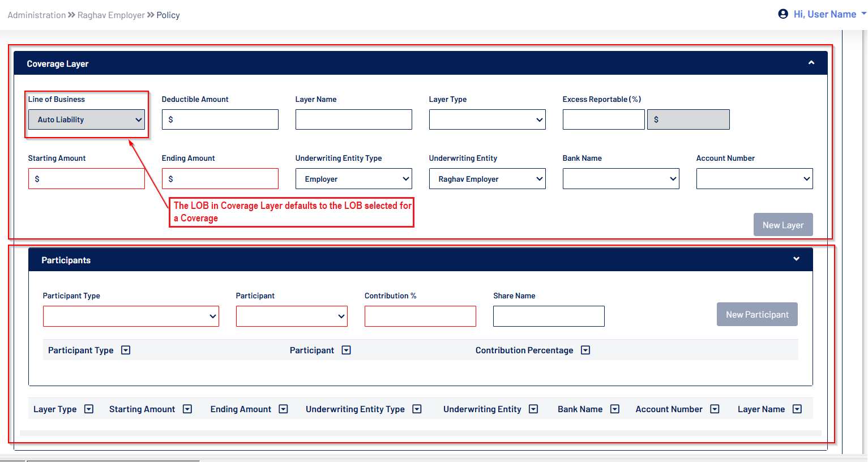Expand the Participants panel chevron
This screenshot has width=868, height=462.
[796, 259]
